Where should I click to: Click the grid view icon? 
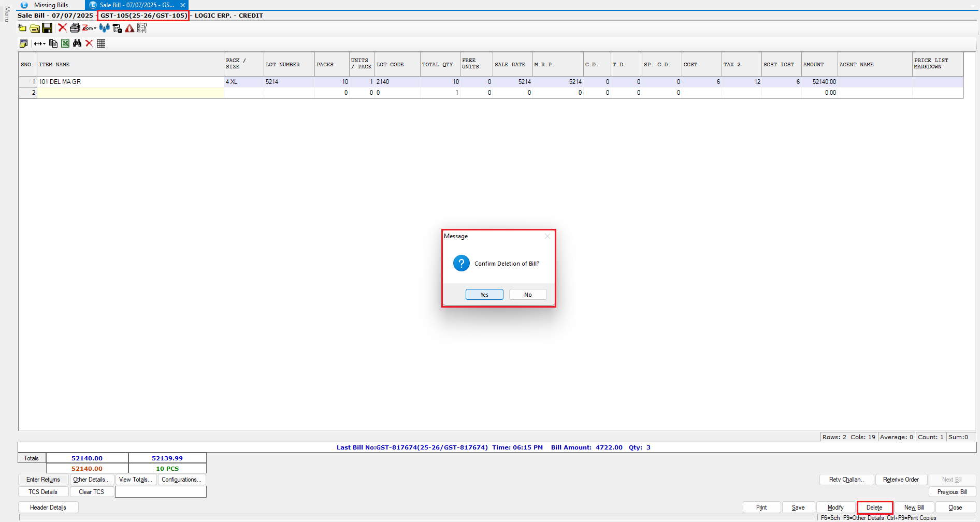[x=101, y=44]
